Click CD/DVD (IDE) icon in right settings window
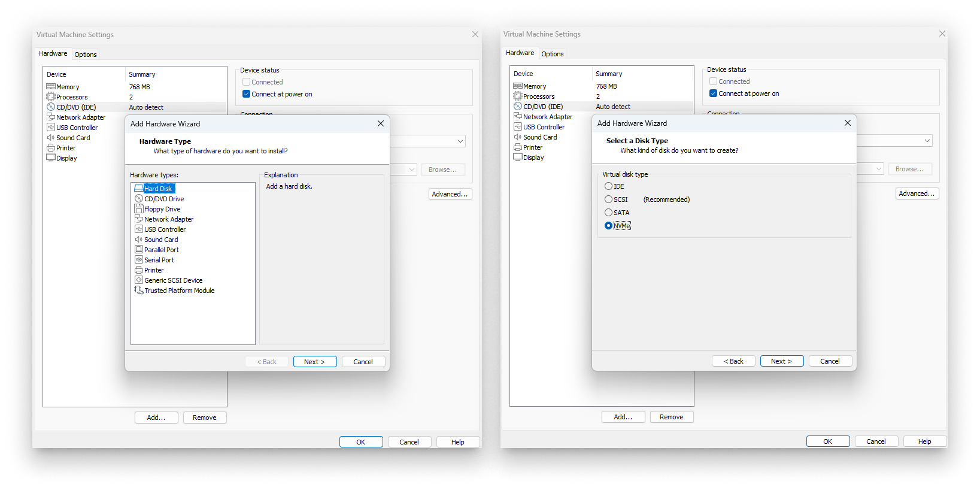This screenshot has height=487, width=980. pos(518,106)
